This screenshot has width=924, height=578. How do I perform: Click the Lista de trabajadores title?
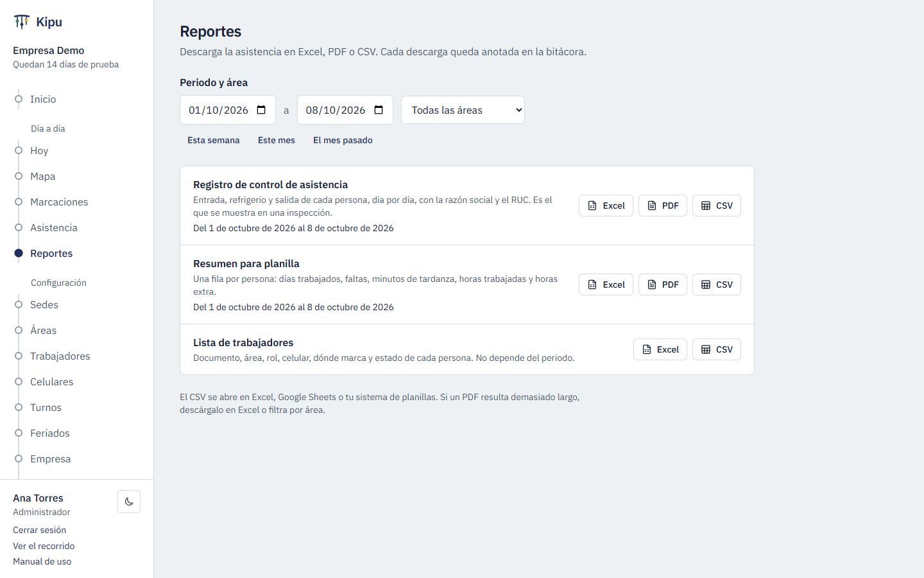(x=243, y=342)
